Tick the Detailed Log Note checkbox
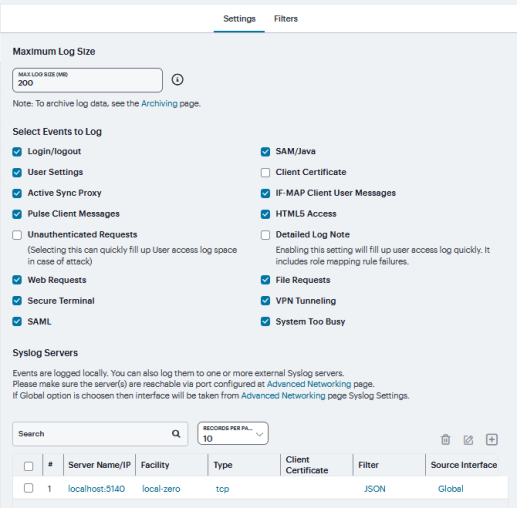Screen dimensions: 517x508 265,235
